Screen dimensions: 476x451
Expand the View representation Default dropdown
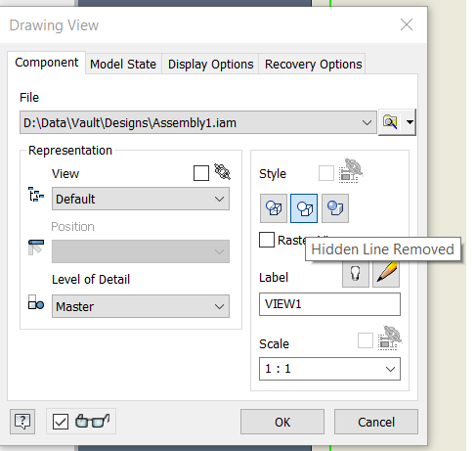pyautogui.click(x=141, y=199)
